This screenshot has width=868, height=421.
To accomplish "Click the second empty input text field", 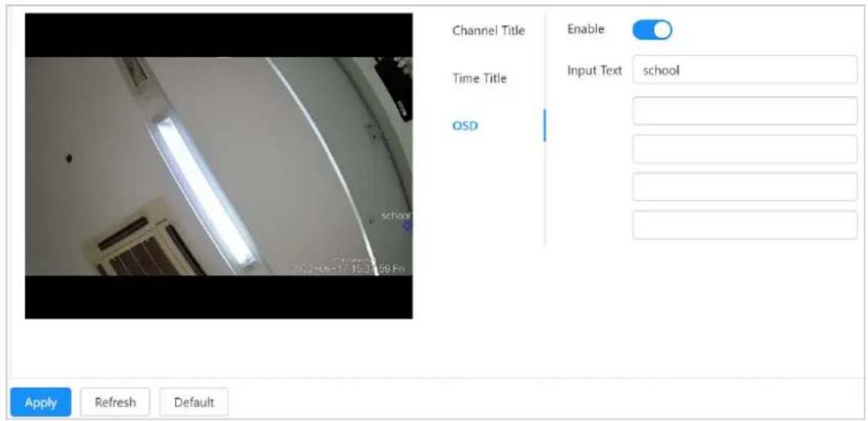I will coord(745,111).
